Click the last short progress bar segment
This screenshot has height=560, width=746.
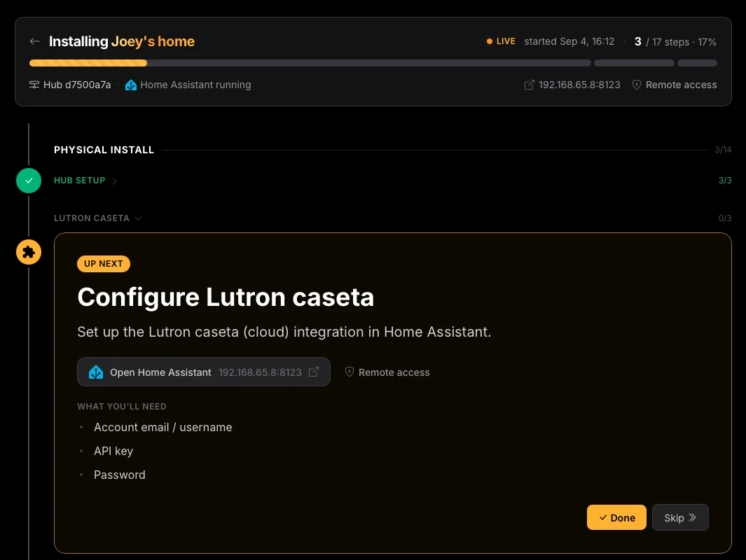point(697,63)
